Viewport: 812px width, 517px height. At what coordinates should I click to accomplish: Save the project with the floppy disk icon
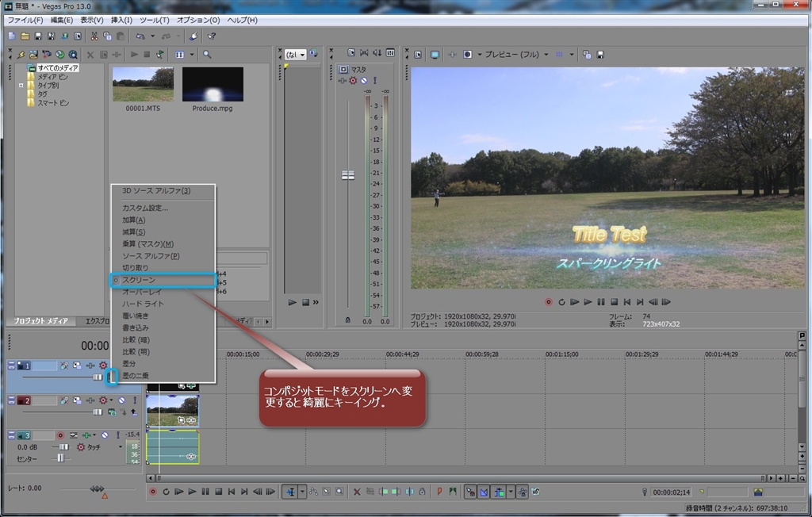(38, 36)
